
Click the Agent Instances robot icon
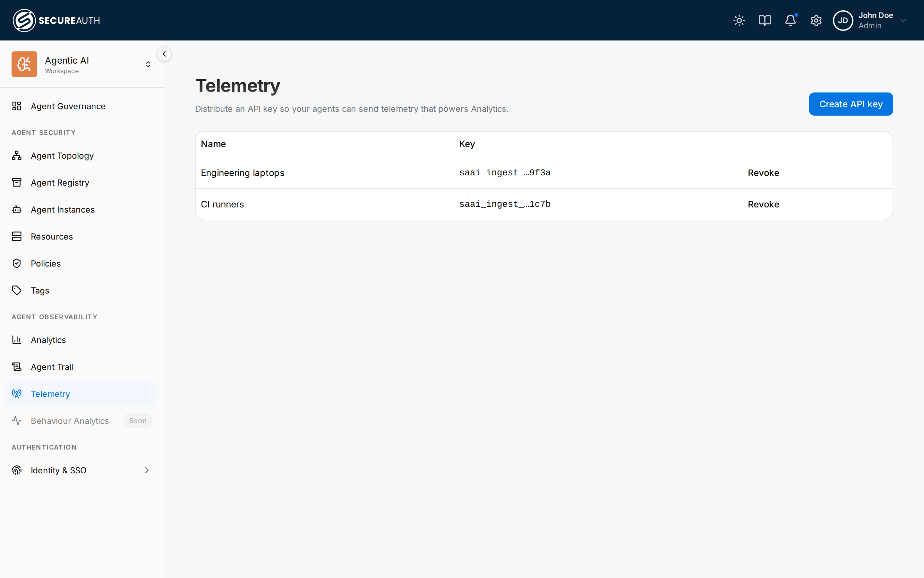[x=16, y=209]
